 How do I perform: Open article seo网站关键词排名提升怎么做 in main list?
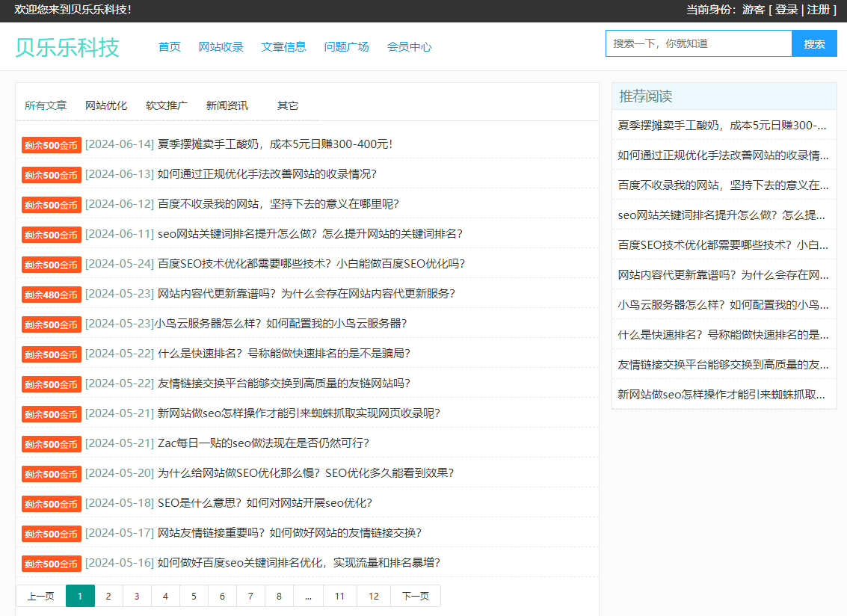pos(310,234)
